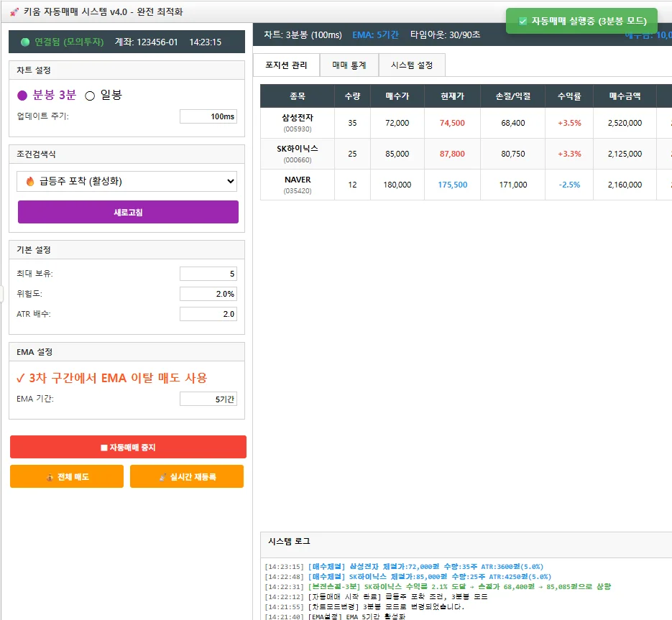The width and height of the screenshot is (672, 620).
Task: Open the 시스템 설정 tab
Action: click(x=411, y=65)
